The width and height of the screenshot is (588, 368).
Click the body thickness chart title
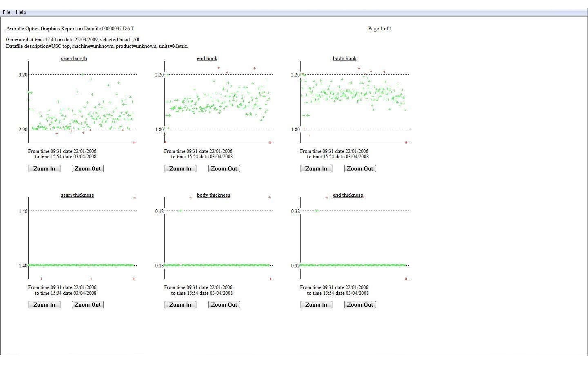click(213, 195)
